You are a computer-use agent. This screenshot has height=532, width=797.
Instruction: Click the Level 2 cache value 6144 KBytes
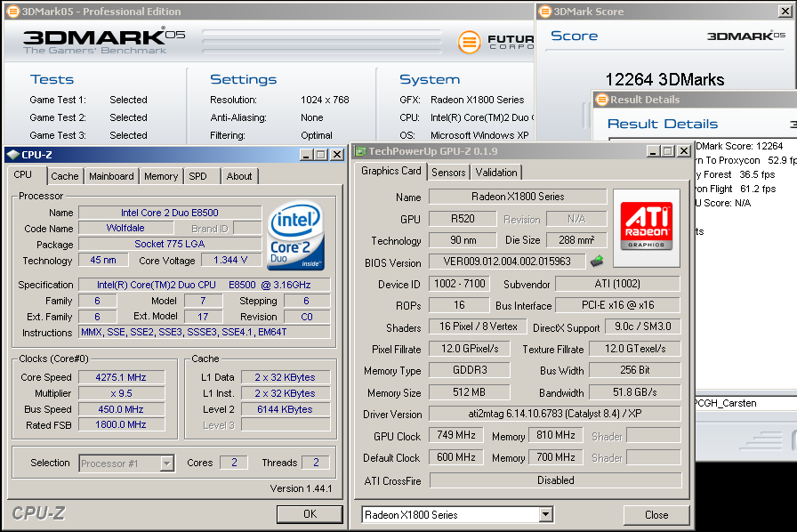point(286,409)
